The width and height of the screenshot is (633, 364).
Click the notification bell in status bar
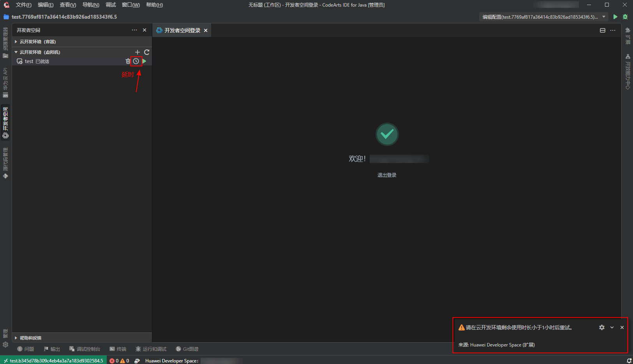(629, 360)
